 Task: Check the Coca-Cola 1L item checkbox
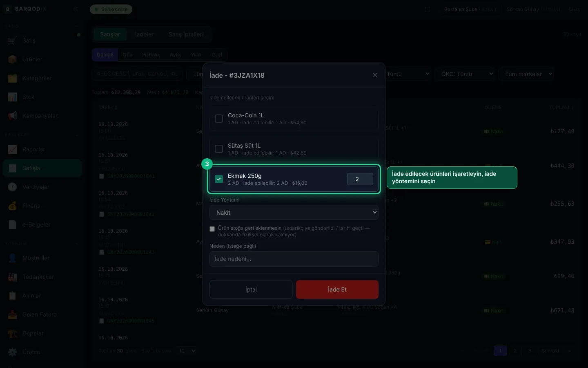point(219,119)
